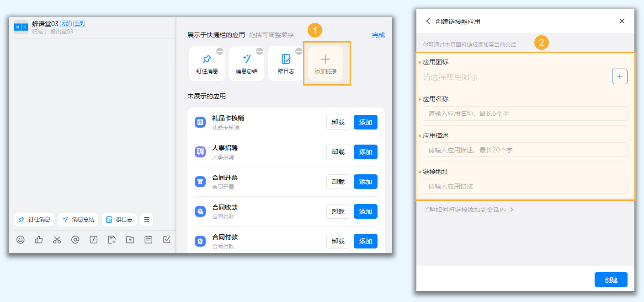Click the 完成 link to finish editing
The width and height of the screenshot is (644, 302).
pyautogui.click(x=378, y=34)
